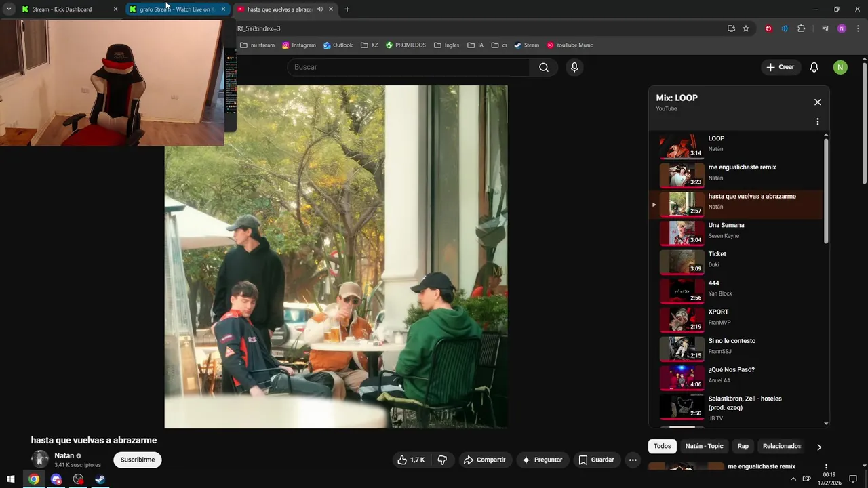Screen dimensions: 868x488
Task: Show hidden system tray icons
Action: pos(793,479)
